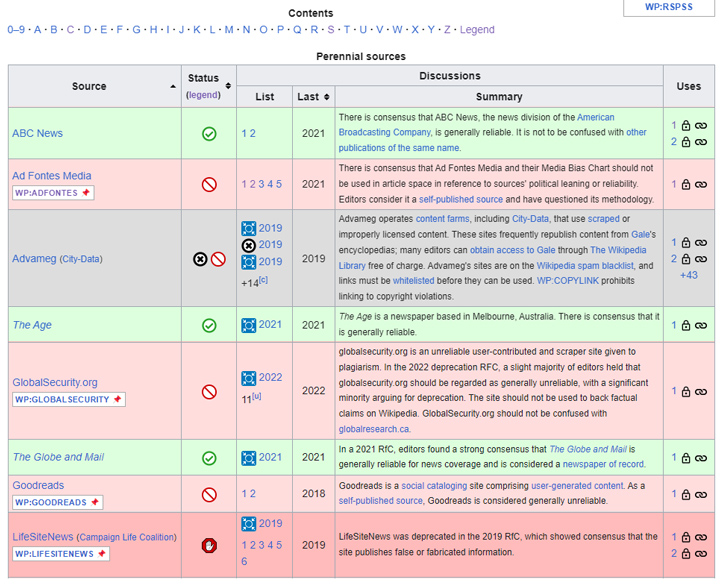
Task: Click the chain link icon in Globe and Mail uses
Action: click(x=701, y=458)
